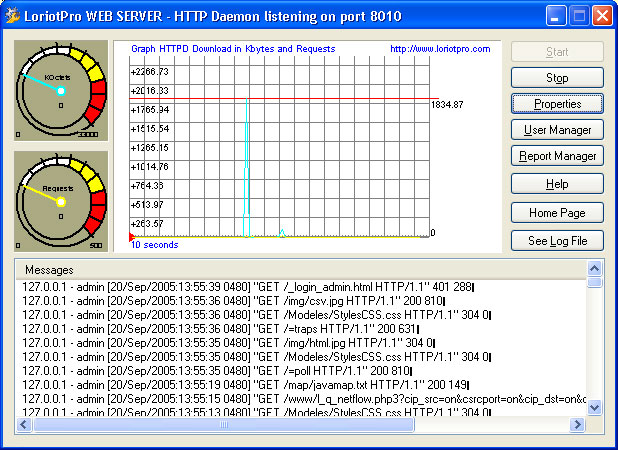Click the Help button
Viewport: 618px width, 450px height.
557,184
